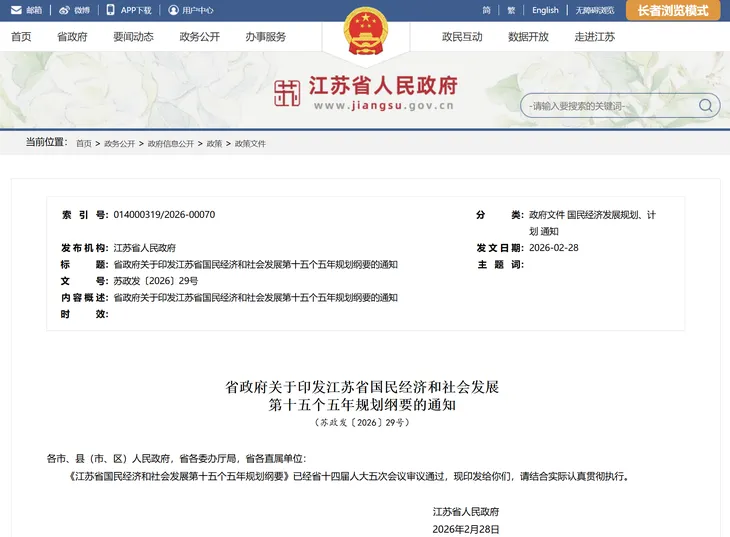
Task: Open 无障碍浏览 accessibility mode
Action: pos(594,10)
